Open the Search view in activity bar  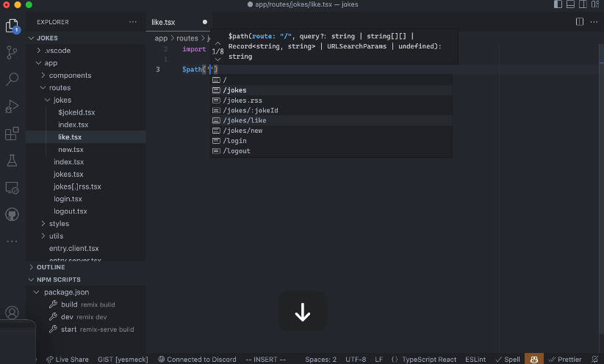(x=12, y=79)
